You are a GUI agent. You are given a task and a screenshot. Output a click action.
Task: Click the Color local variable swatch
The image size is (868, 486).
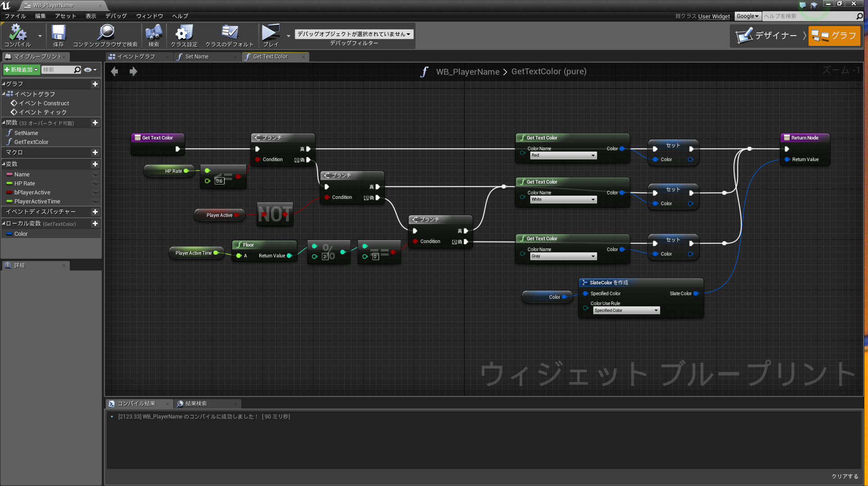pyautogui.click(x=9, y=234)
